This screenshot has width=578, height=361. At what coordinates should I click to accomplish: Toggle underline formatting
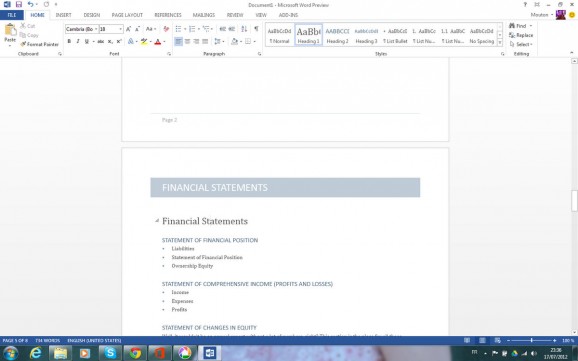tap(87, 41)
